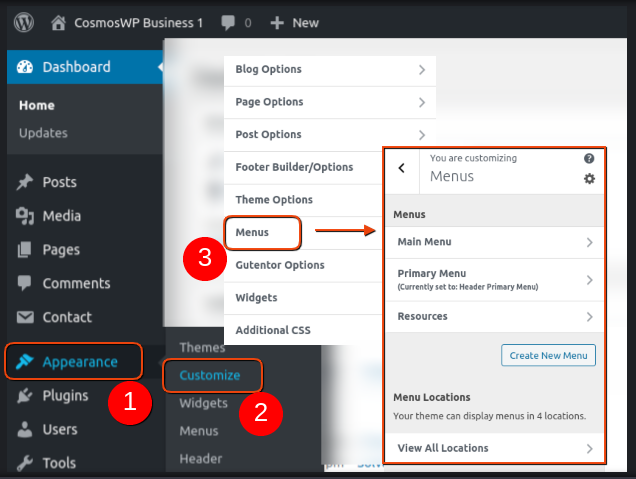This screenshot has height=479, width=636.
Task: Expand View All Locations chevron
Action: click(589, 449)
